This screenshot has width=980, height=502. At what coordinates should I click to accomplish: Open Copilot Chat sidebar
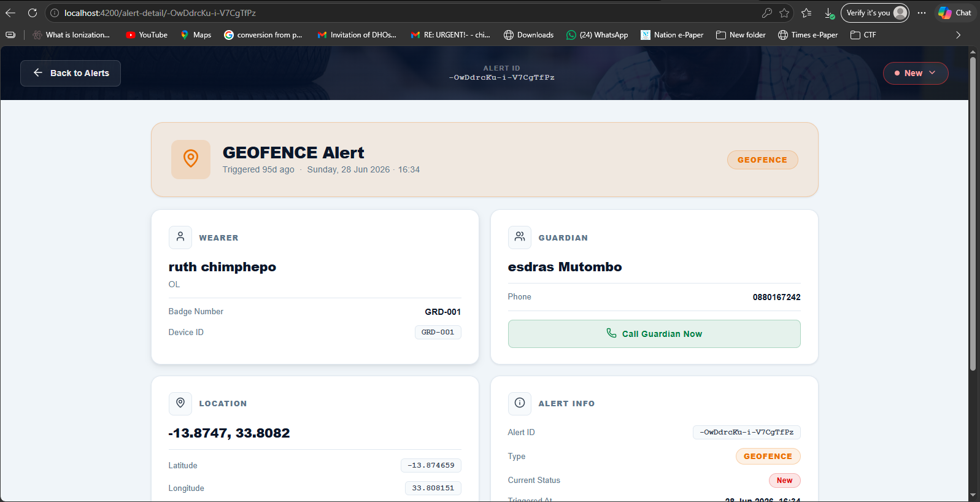[x=955, y=13]
